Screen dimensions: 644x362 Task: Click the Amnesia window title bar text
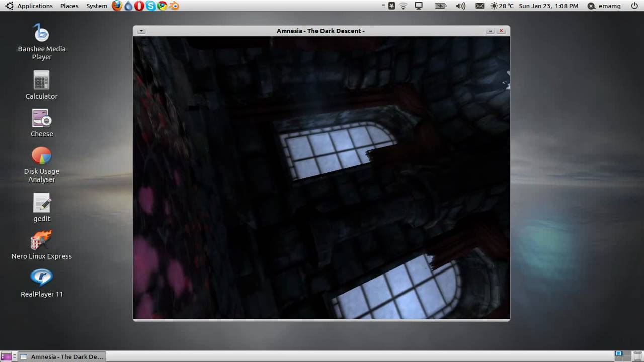pos(320,31)
